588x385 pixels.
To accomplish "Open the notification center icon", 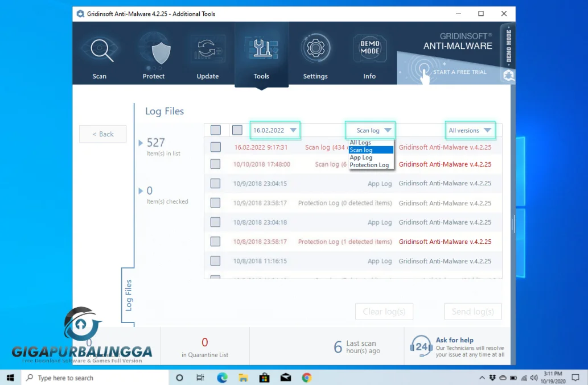I will tap(575, 378).
